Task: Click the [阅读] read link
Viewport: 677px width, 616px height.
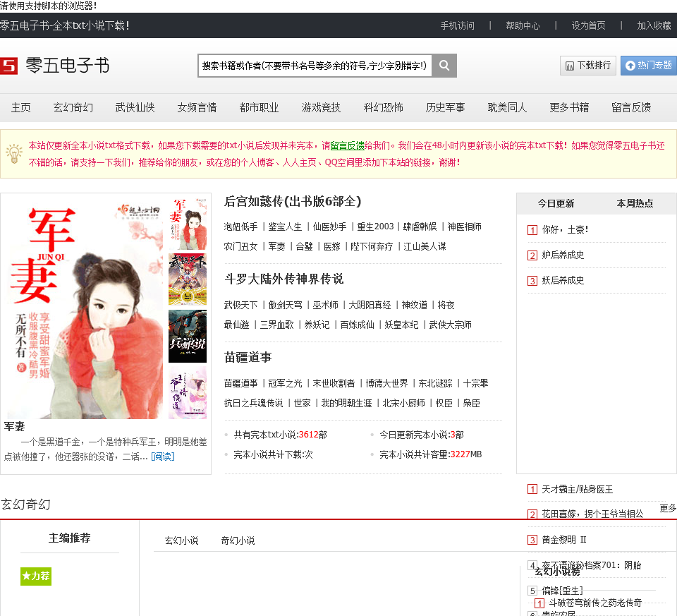Action: coord(163,457)
